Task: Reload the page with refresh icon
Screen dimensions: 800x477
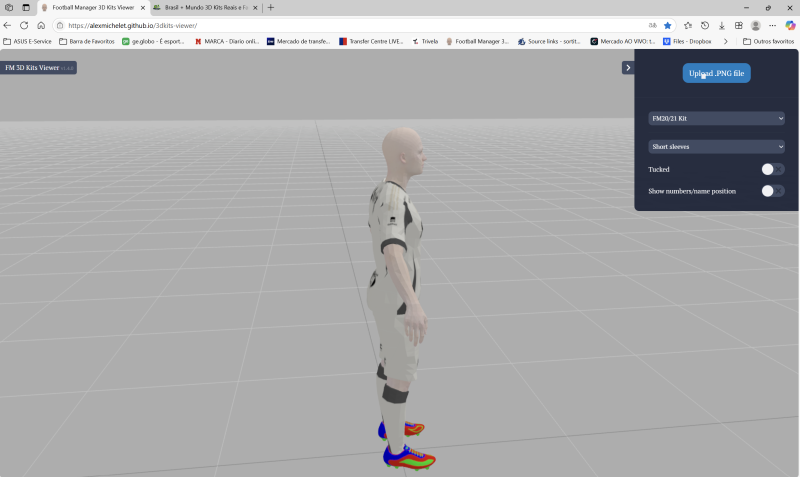Action: pos(24,25)
